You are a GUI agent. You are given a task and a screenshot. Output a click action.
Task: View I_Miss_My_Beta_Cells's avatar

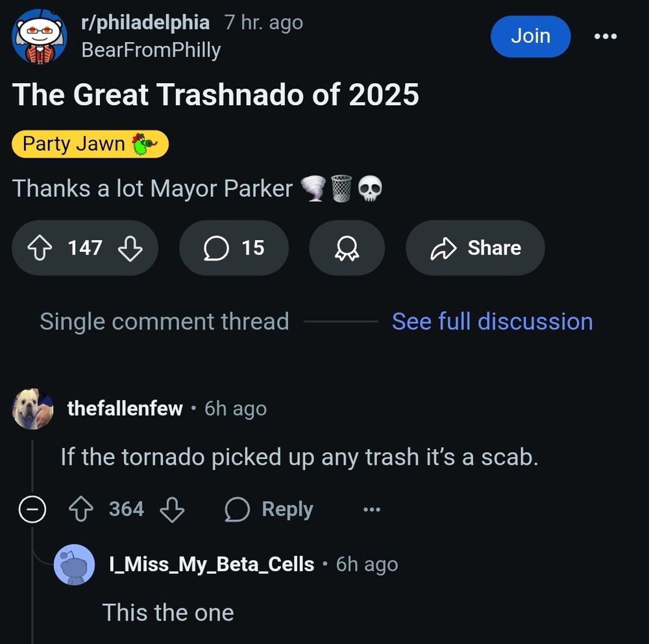75,564
